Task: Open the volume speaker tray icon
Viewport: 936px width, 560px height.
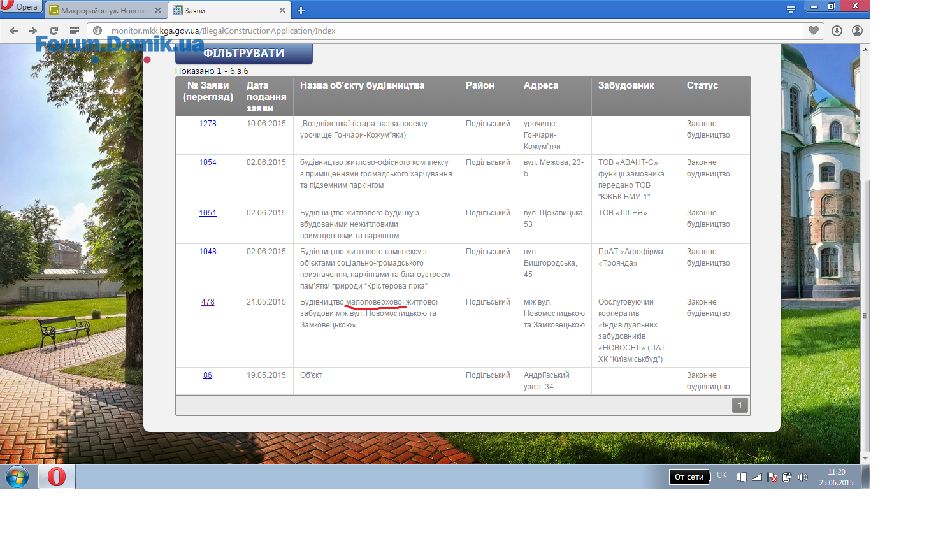Action: coord(803,477)
